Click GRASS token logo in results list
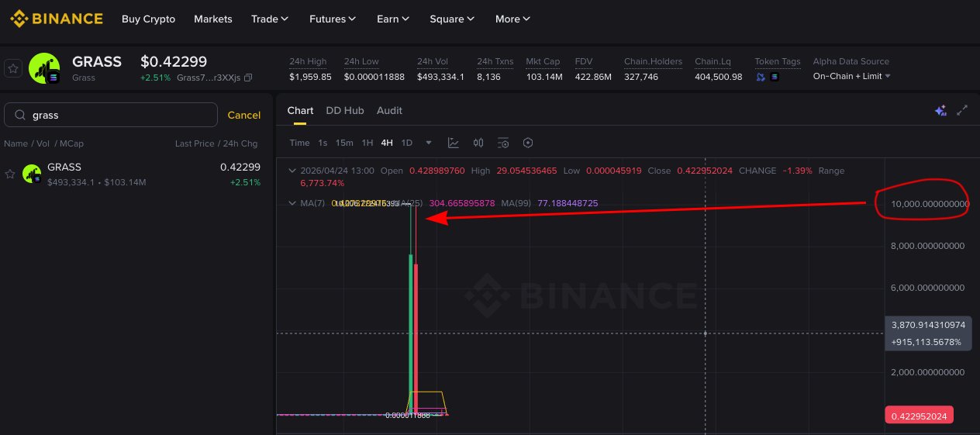Image resolution: width=980 pixels, height=435 pixels. [x=32, y=174]
